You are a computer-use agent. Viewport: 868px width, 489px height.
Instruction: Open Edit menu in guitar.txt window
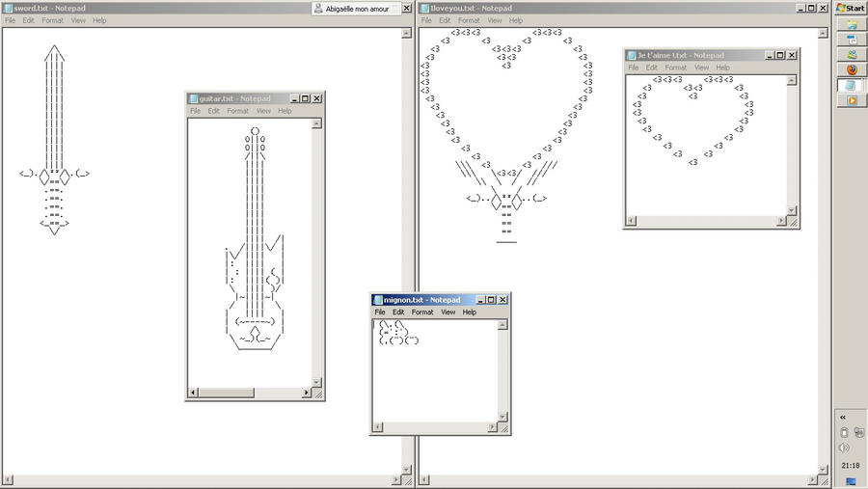(214, 111)
